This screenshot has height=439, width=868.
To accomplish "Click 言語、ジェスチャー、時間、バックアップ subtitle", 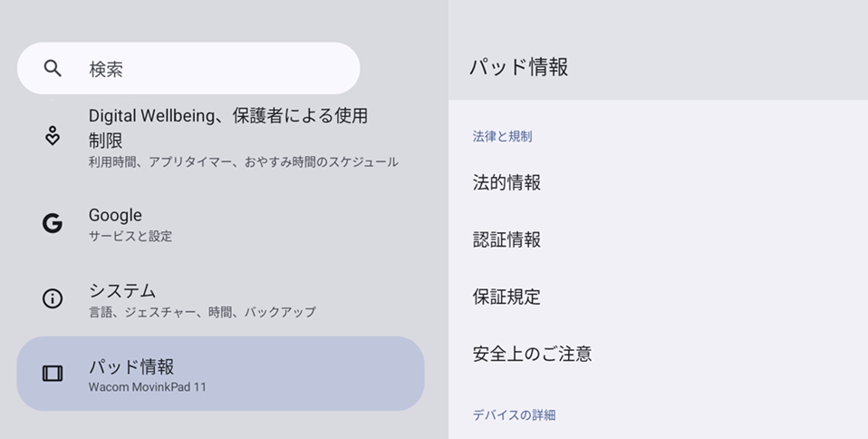I will tap(202, 312).
